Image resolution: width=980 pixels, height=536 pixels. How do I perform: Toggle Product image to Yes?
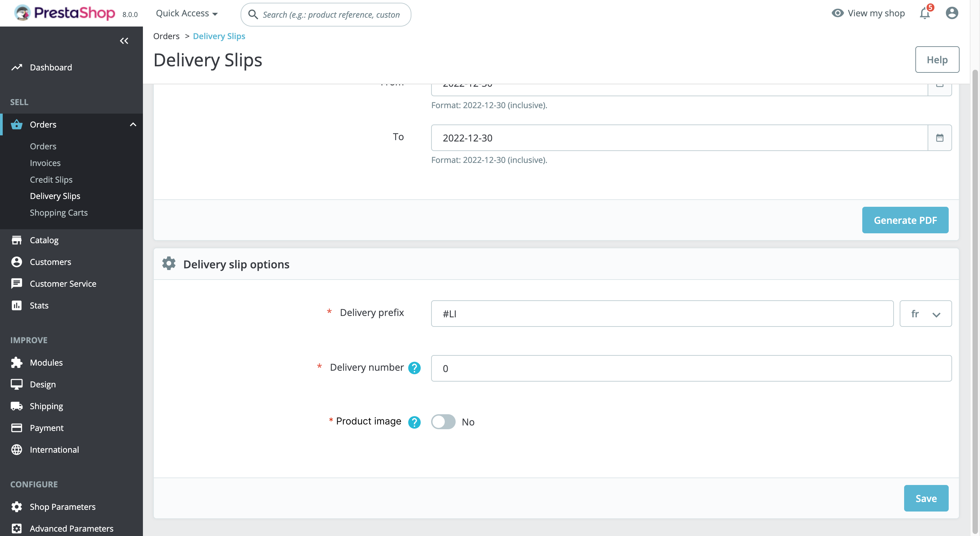(x=443, y=422)
